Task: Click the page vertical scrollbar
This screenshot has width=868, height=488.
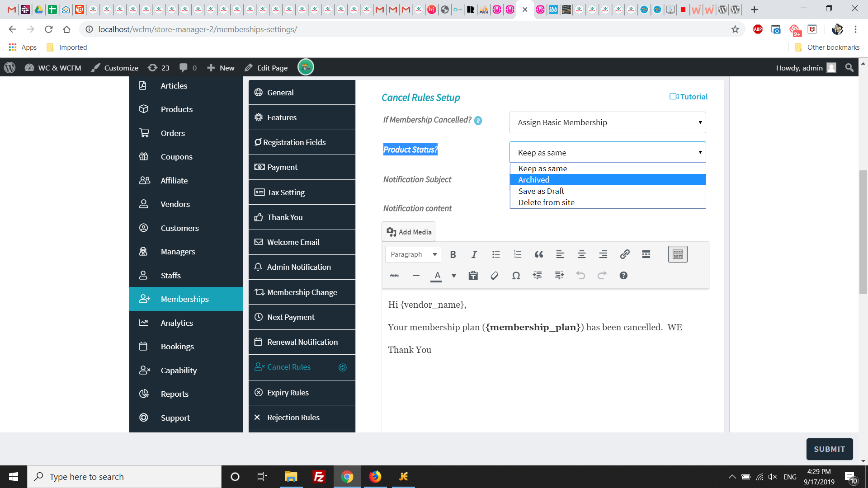Action: (x=863, y=232)
